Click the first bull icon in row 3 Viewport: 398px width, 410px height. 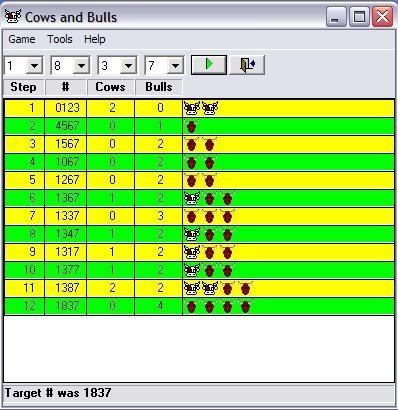point(191,145)
